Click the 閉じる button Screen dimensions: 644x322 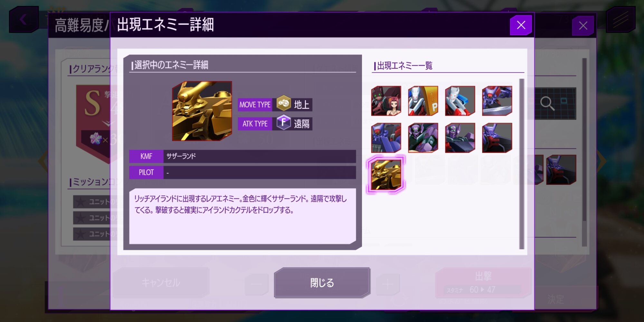pos(322,283)
